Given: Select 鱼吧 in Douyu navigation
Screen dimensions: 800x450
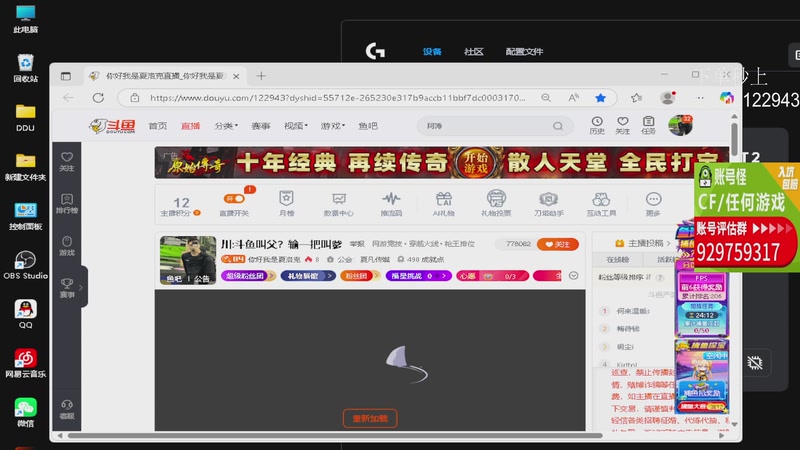Looking at the screenshot, I should 368,126.
